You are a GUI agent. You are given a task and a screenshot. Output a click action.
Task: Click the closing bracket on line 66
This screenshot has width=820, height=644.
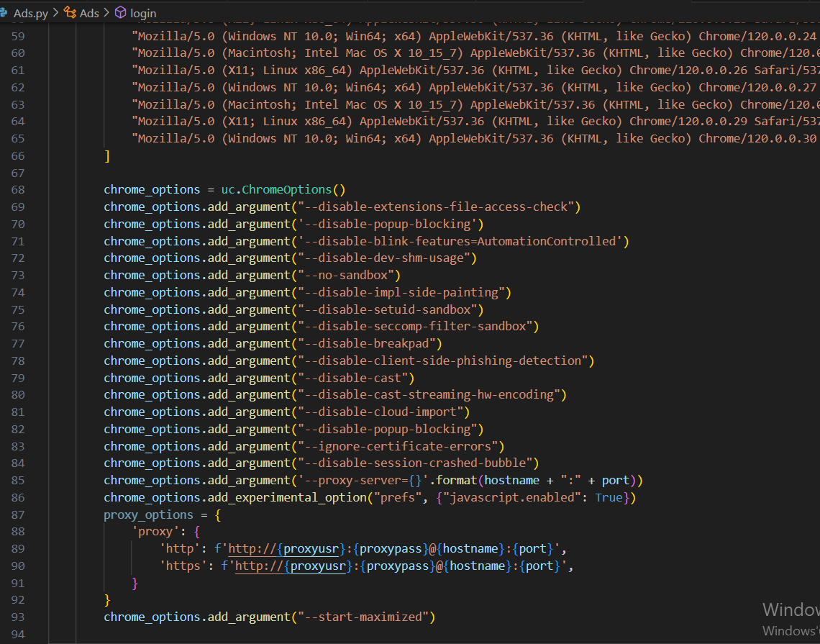pyautogui.click(x=107, y=156)
